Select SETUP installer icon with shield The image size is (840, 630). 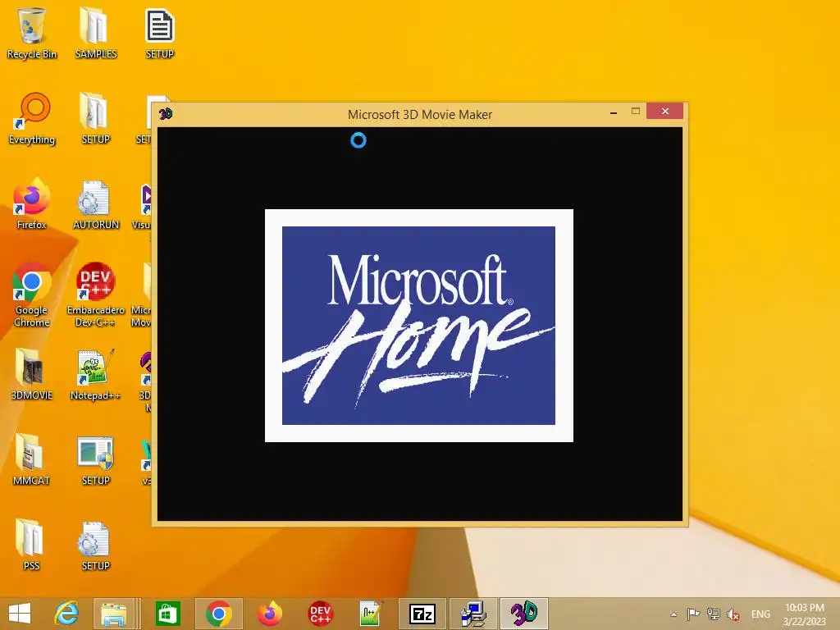pyautogui.click(x=95, y=459)
